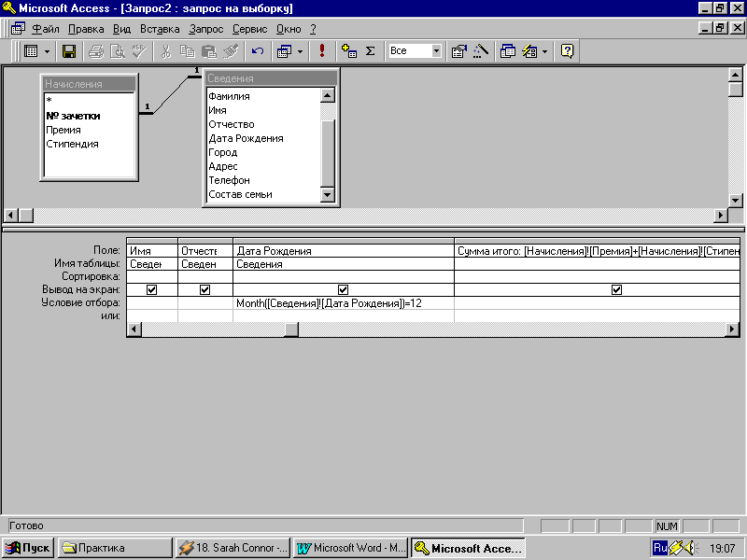Open the Вставка menu
The height and width of the screenshot is (560, 747).
click(x=160, y=29)
